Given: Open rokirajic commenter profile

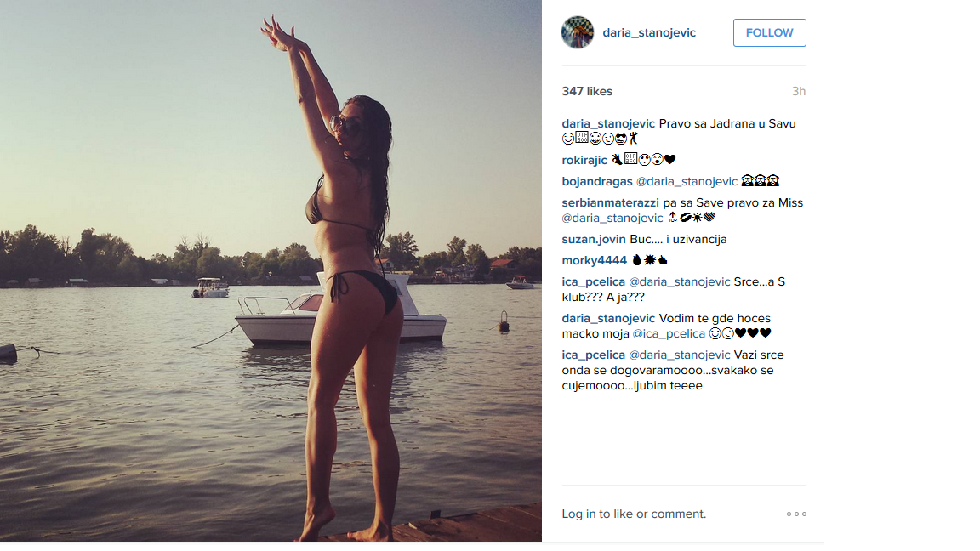Looking at the screenshot, I should (584, 160).
